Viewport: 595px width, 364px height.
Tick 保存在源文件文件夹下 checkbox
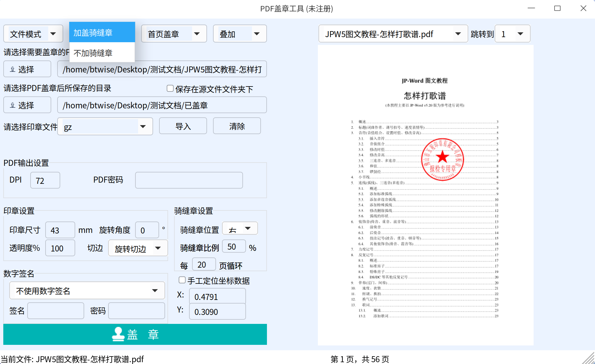[x=170, y=88]
